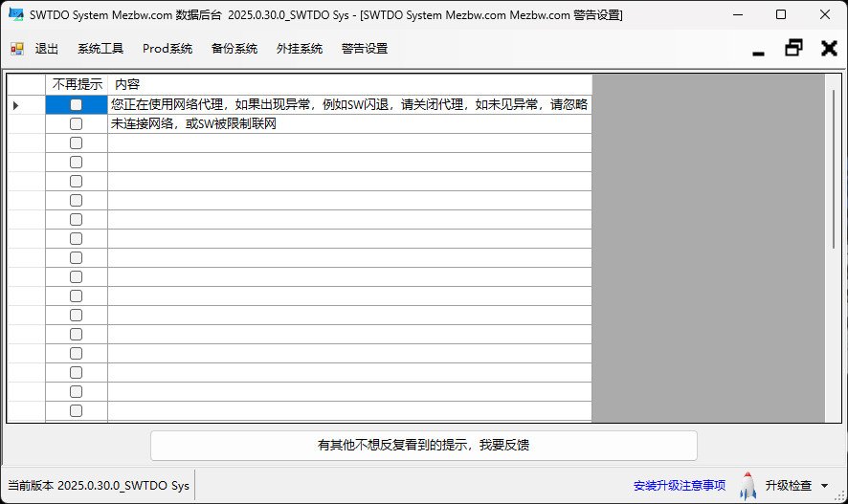Click the exit icon beside 退出

17,49
